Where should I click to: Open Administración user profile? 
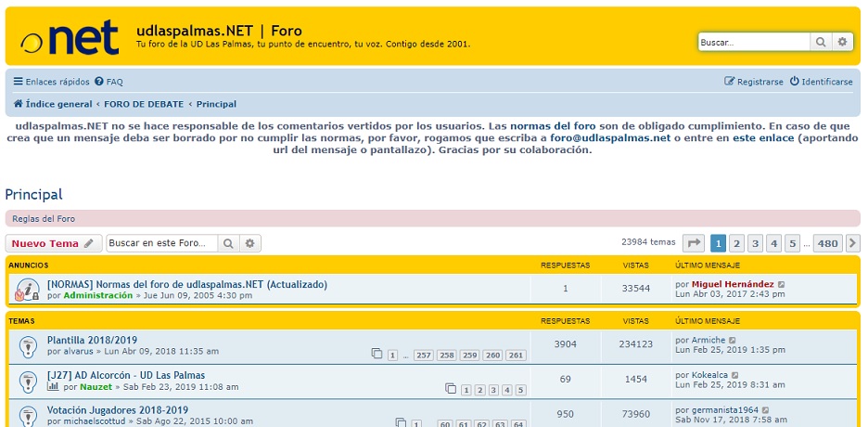[x=98, y=296]
